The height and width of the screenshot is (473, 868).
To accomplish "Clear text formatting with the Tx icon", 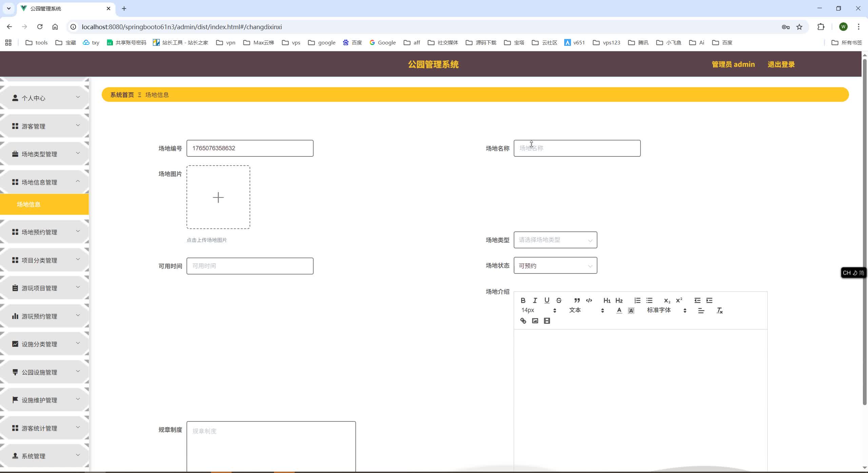I will pos(719,310).
